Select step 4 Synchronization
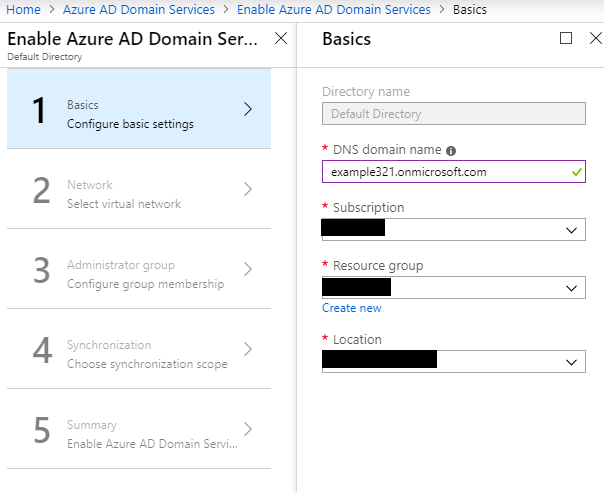604x492 pixels. (139, 349)
